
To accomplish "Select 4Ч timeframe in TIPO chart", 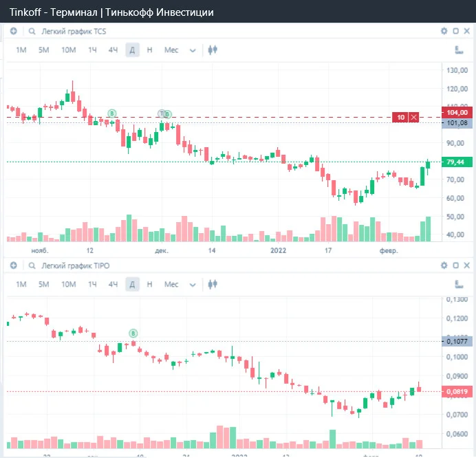I will tap(113, 285).
